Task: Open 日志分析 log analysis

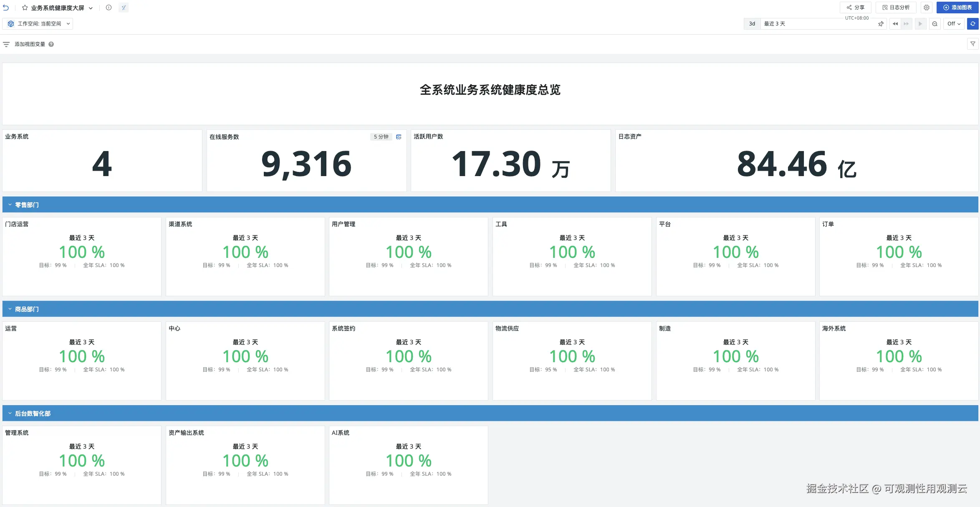Action: 896,8
